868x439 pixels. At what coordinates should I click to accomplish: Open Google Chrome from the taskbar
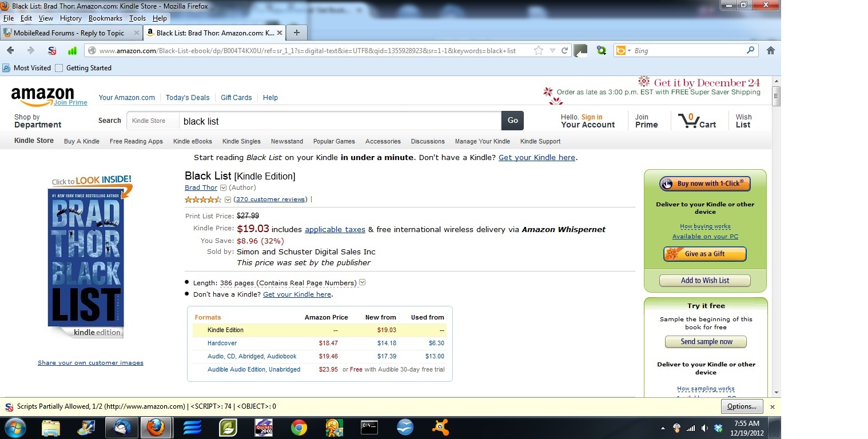pos(298,427)
